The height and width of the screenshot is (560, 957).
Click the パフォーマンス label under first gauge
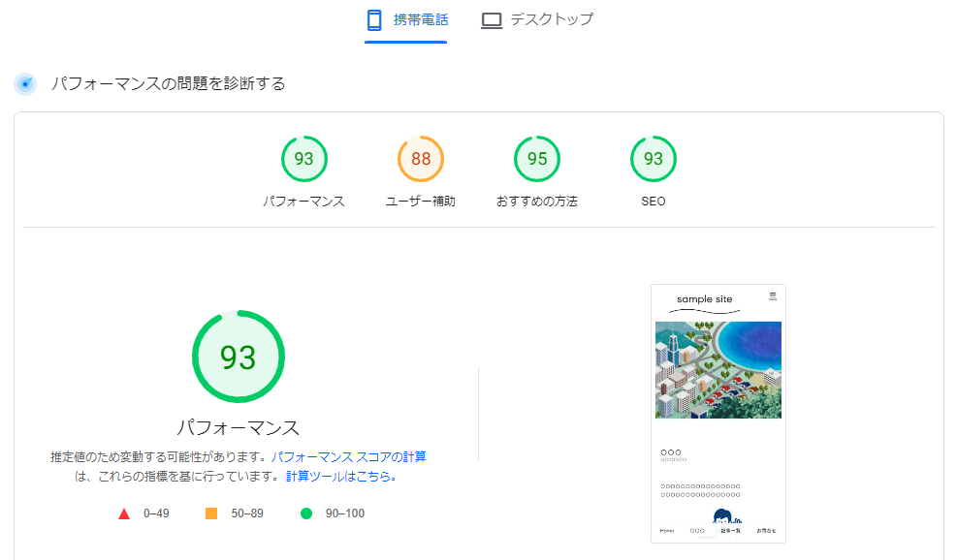tap(303, 202)
